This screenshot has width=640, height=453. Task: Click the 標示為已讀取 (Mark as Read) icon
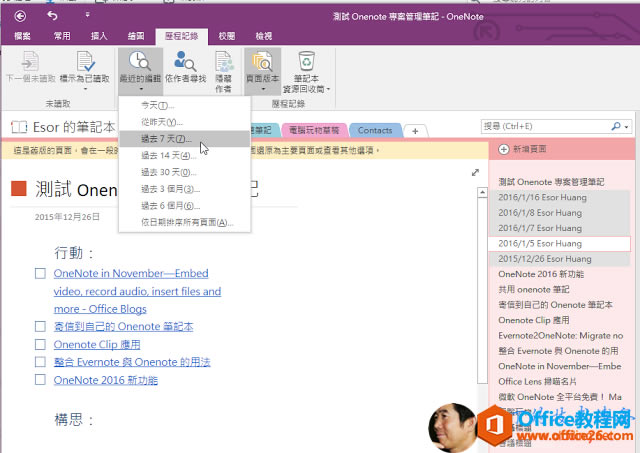pyautogui.click(x=84, y=63)
